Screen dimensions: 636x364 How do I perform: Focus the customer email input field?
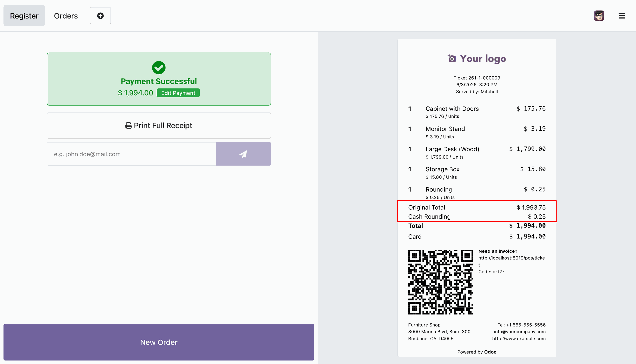click(x=131, y=154)
